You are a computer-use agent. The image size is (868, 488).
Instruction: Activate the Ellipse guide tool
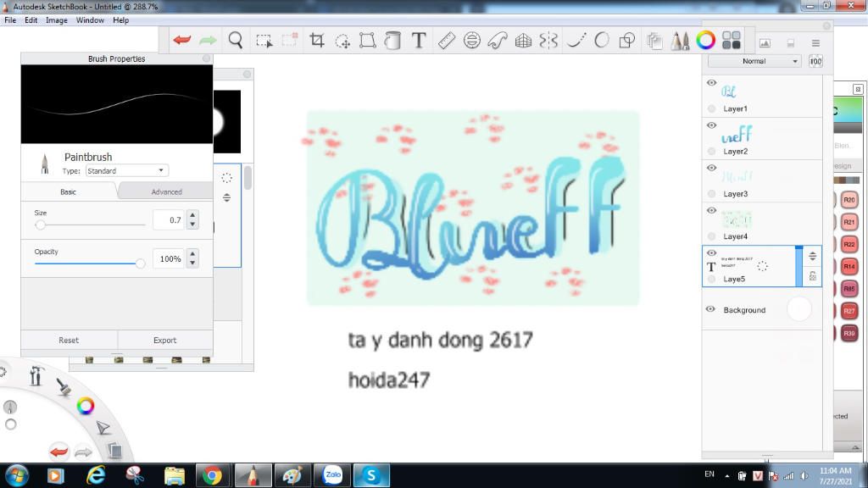click(471, 40)
